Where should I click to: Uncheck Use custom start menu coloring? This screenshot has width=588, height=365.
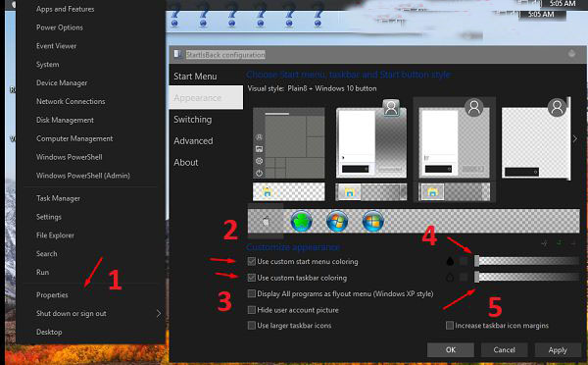(252, 261)
